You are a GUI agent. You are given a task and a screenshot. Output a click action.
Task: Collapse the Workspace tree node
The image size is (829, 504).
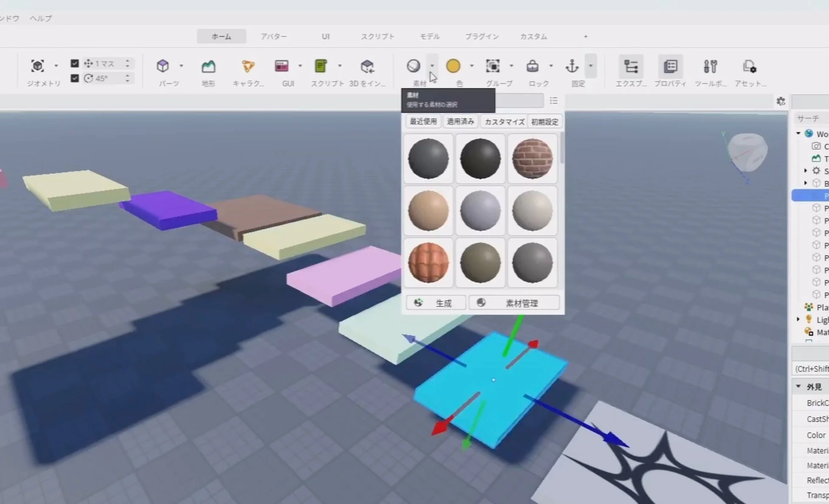tap(798, 133)
